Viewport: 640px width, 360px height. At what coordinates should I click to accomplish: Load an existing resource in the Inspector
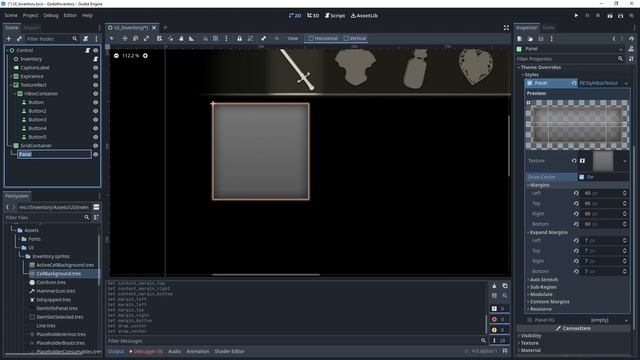[530, 39]
